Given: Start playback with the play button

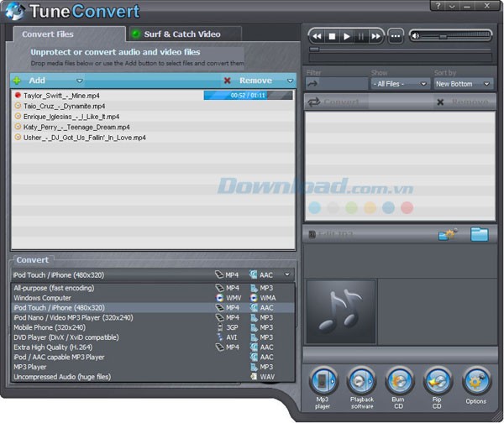Looking at the screenshot, I should click(346, 36).
